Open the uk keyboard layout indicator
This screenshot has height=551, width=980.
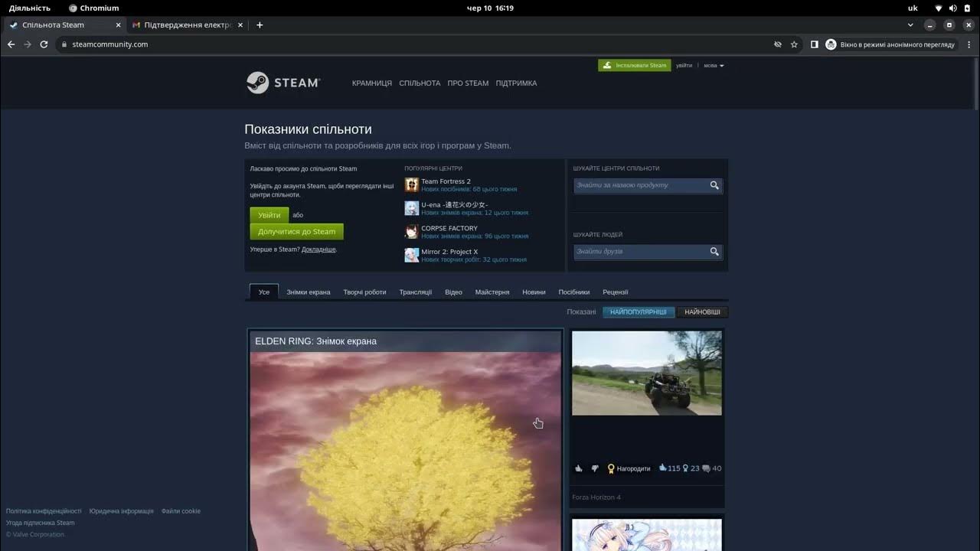pyautogui.click(x=913, y=8)
